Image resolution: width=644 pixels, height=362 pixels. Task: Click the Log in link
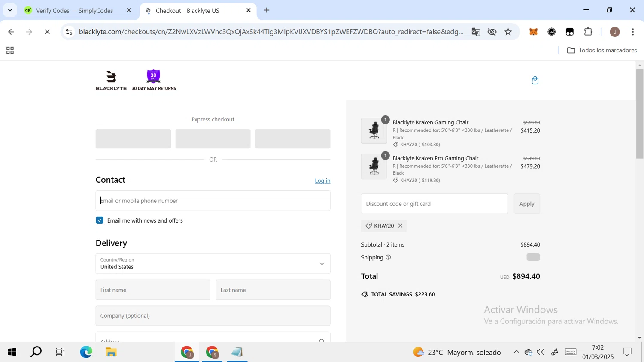tap(322, 181)
